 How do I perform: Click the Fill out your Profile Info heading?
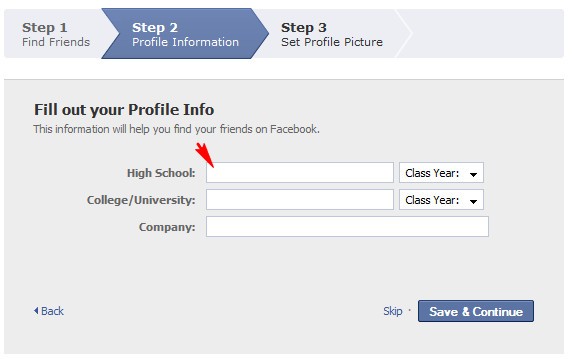pyautogui.click(x=124, y=109)
